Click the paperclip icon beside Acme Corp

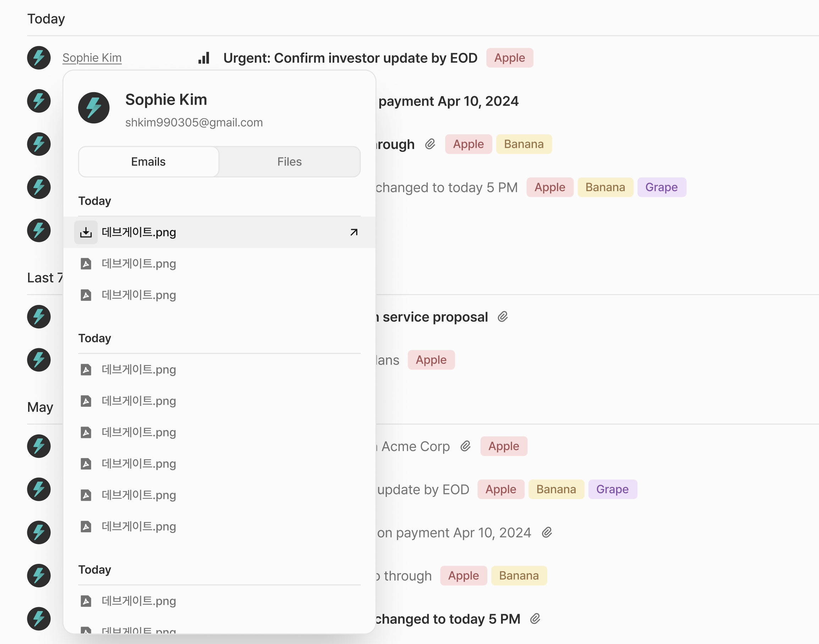[466, 446]
